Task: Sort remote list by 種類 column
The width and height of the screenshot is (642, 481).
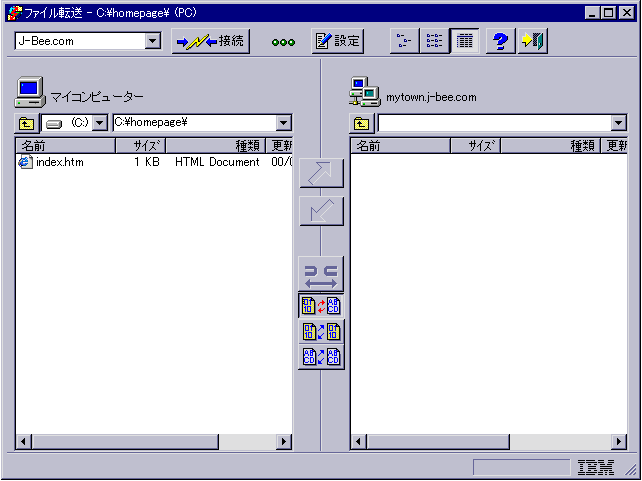Action: click(550, 146)
